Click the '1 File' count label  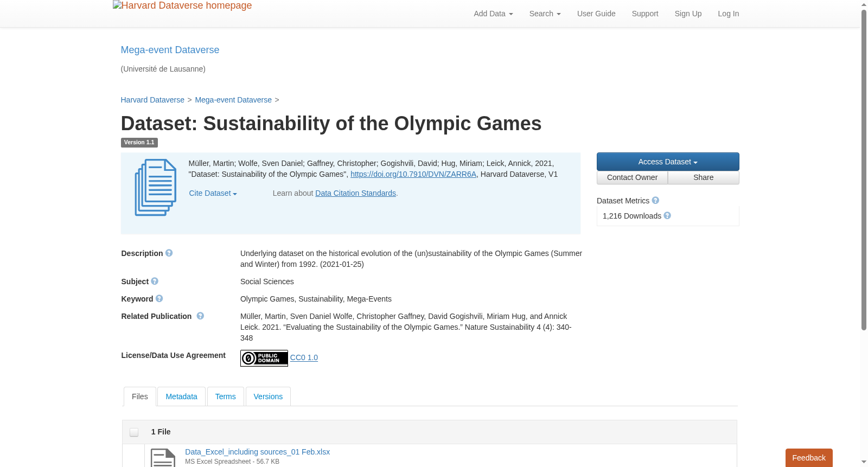(161, 432)
